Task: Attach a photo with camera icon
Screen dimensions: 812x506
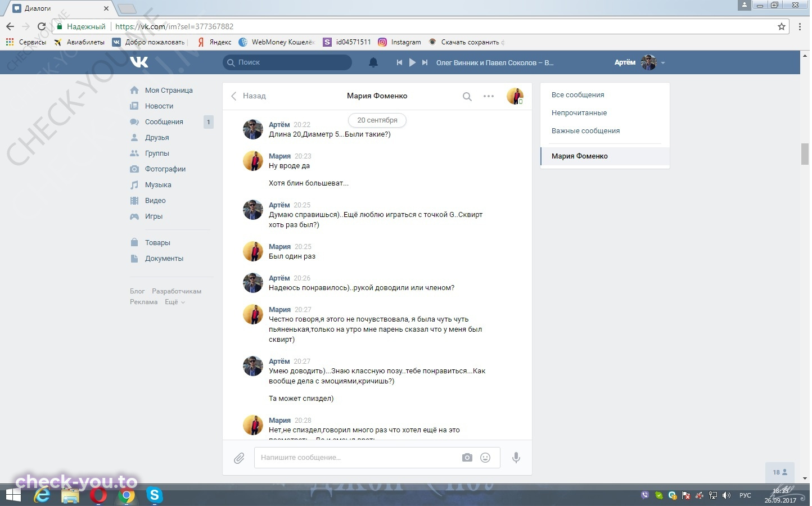Action: [x=467, y=458]
